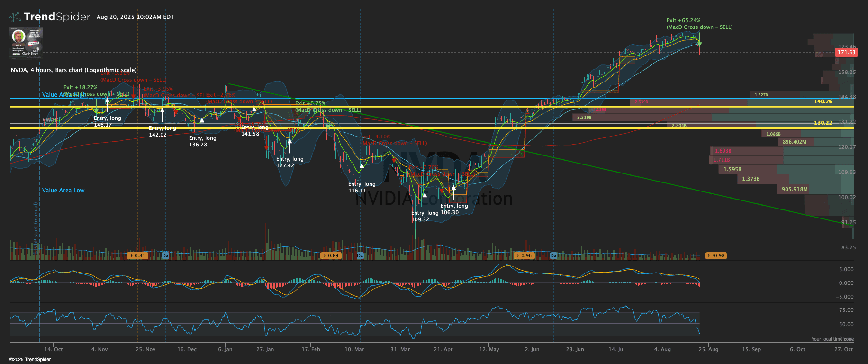Image resolution: width=868 pixels, height=364 pixels.
Task: Open the Stock Picks thumbnail image
Action: pos(26,42)
